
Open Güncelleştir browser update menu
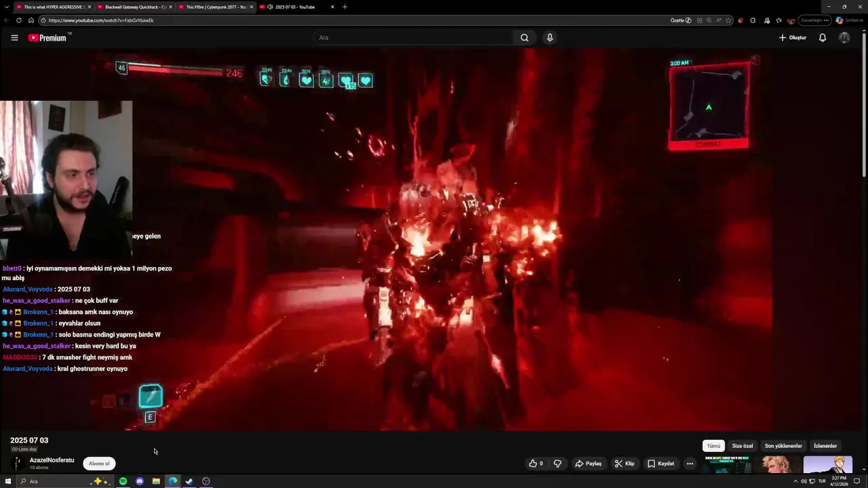coord(815,20)
